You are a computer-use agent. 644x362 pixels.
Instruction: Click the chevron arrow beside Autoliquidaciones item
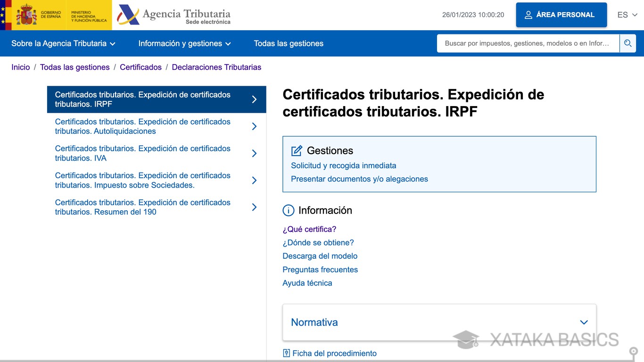254,126
